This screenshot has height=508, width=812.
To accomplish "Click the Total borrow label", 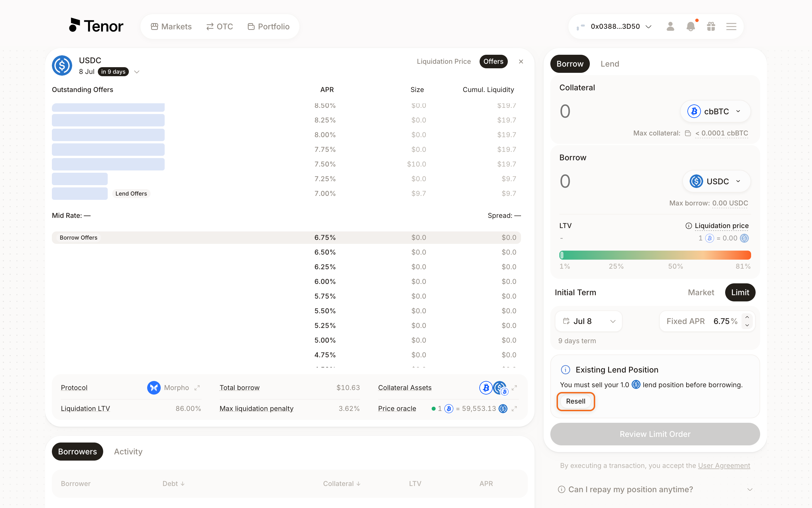I will click(x=240, y=388).
